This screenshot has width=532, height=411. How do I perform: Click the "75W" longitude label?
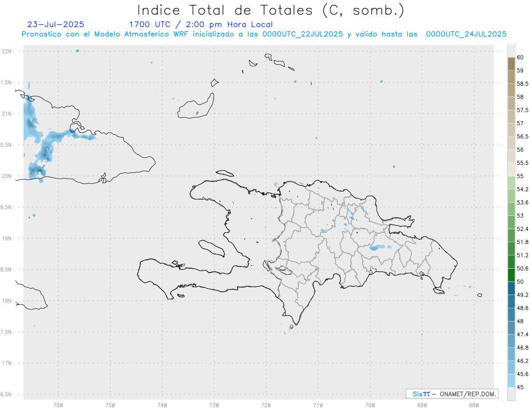110,405
